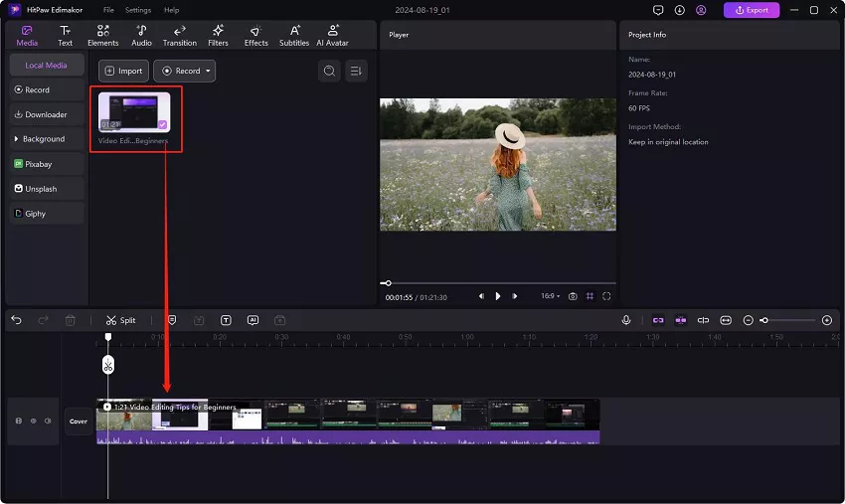The width and height of the screenshot is (845, 504).
Task: Open the Help menu
Action: coord(171,10)
